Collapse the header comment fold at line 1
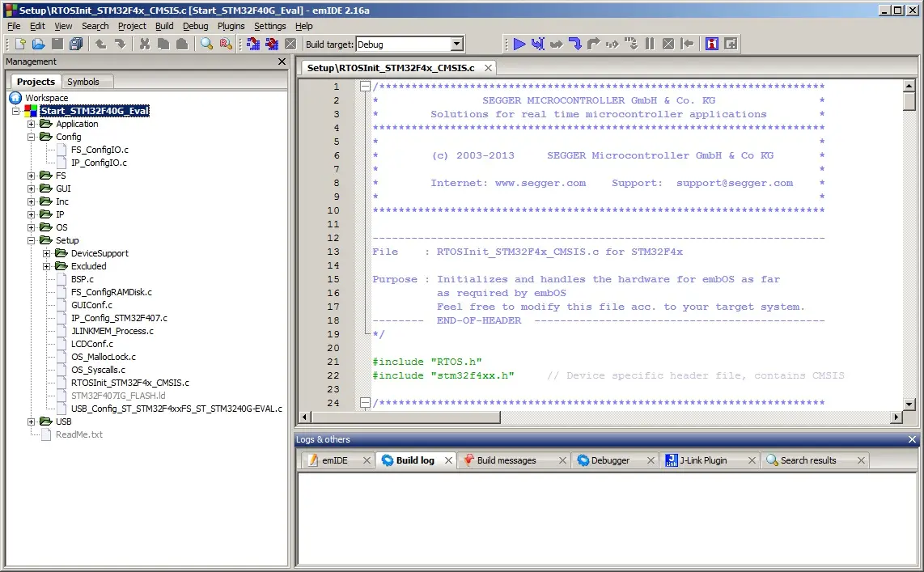 tap(365, 87)
